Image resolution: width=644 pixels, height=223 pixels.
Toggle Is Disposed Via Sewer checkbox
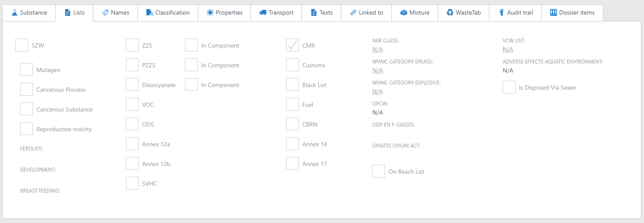(509, 87)
